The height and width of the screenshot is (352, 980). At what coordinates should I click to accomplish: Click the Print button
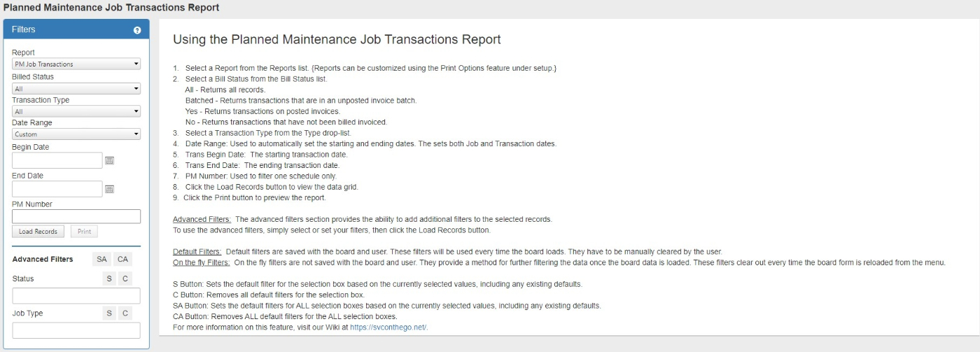pyautogui.click(x=84, y=232)
